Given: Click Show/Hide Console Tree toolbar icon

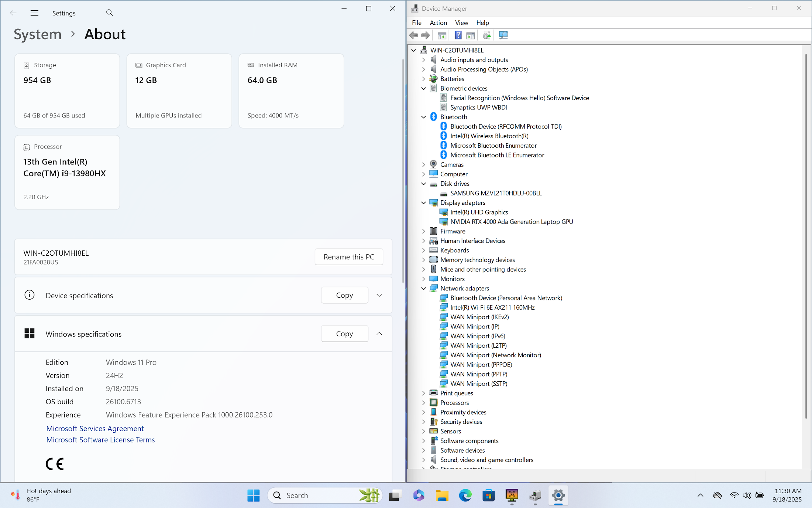Looking at the screenshot, I should click(442, 35).
